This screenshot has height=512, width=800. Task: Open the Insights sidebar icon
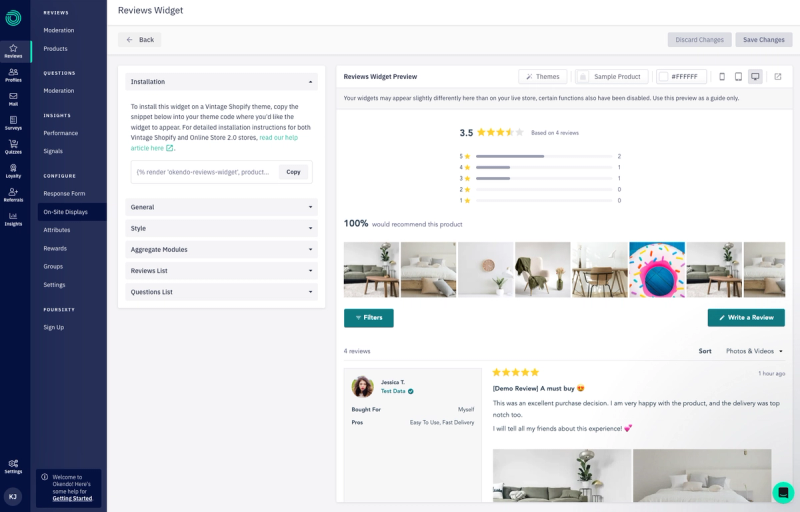tap(13, 219)
